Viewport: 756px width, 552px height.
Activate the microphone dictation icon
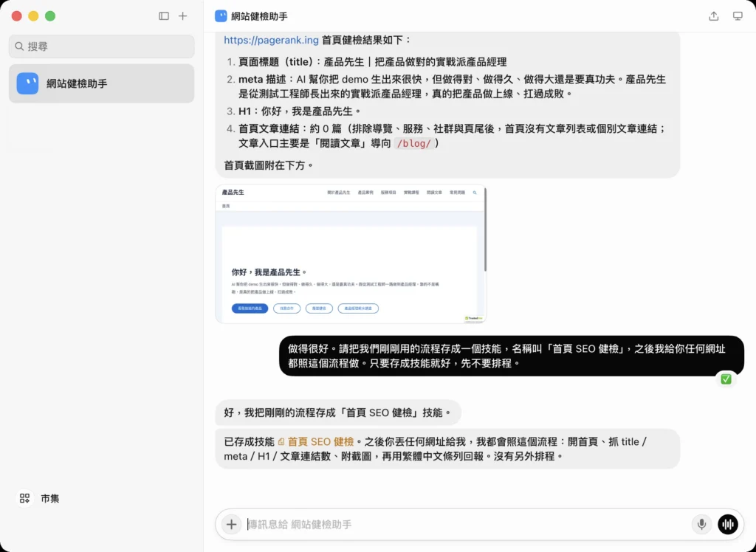[x=701, y=524]
